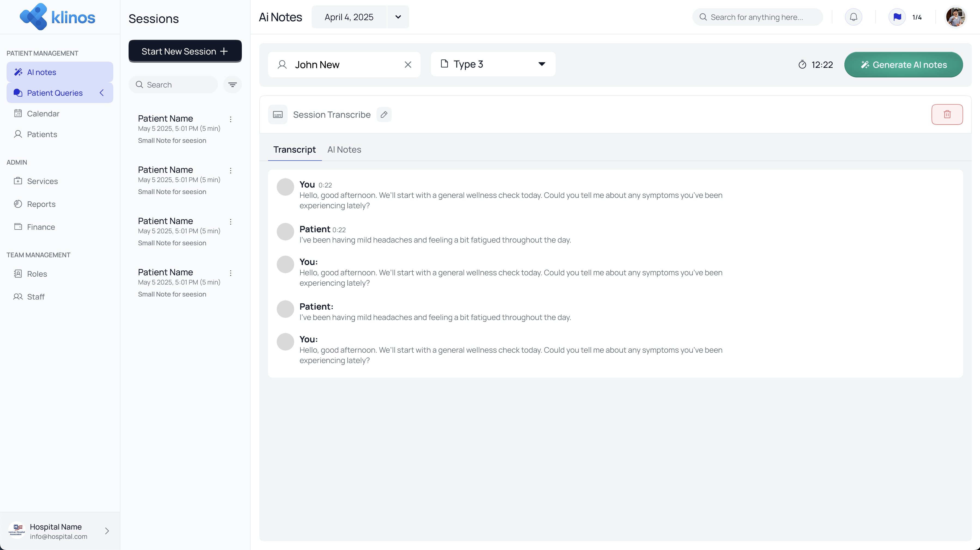Switch to the AI Notes tab

[344, 149]
